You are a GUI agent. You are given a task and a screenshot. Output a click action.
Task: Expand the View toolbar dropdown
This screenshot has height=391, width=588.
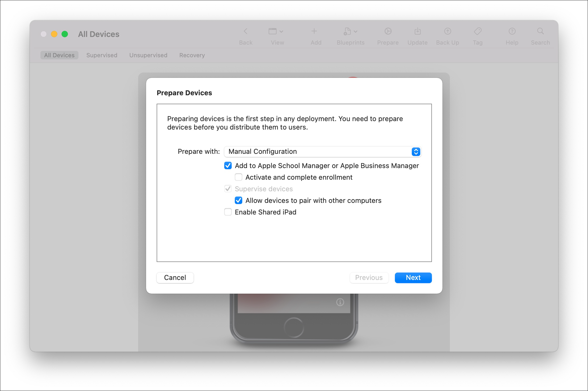[x=276, y=32]
